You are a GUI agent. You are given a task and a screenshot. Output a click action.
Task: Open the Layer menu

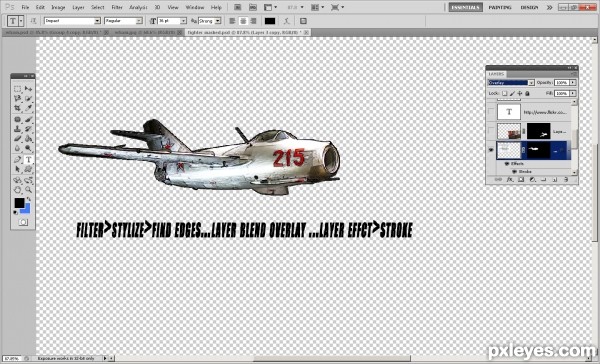click(78, 7)
